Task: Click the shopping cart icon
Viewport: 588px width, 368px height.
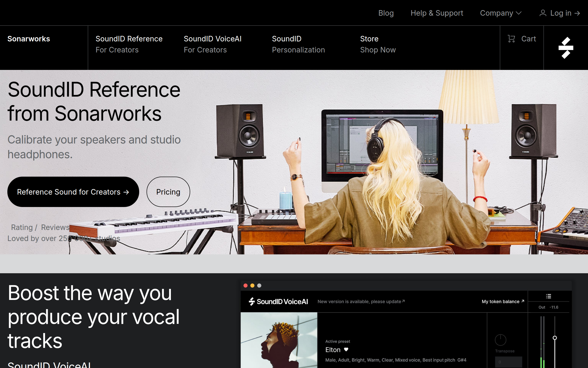Action: point(511,39)
